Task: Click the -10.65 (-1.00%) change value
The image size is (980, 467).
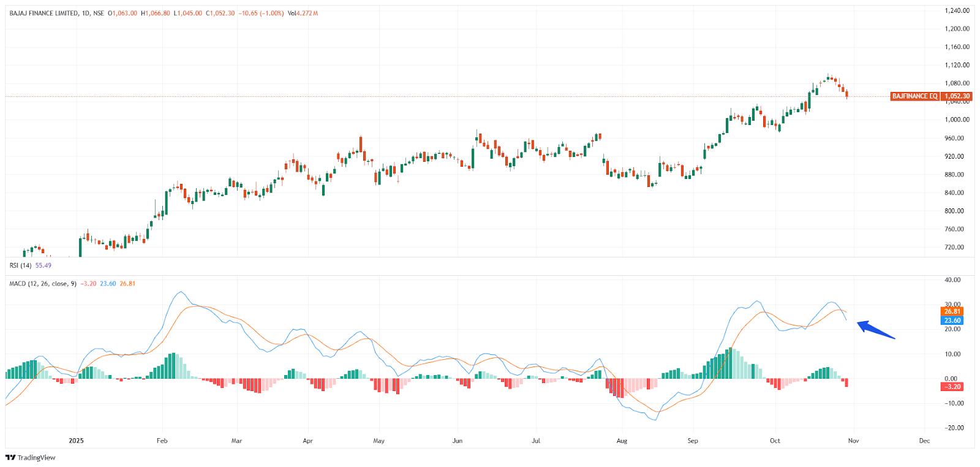Action: (261, 13)
